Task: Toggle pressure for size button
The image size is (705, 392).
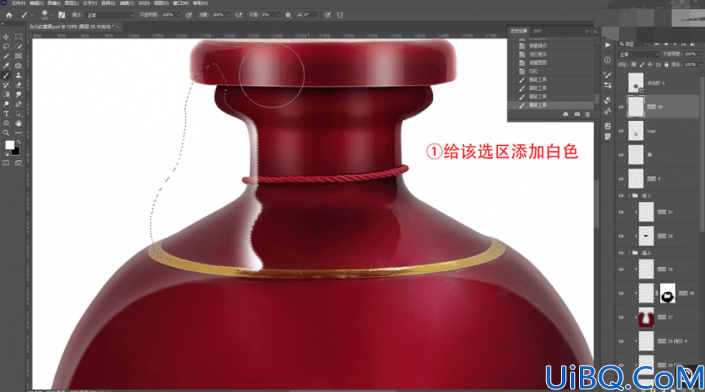Action: [327, 15]
